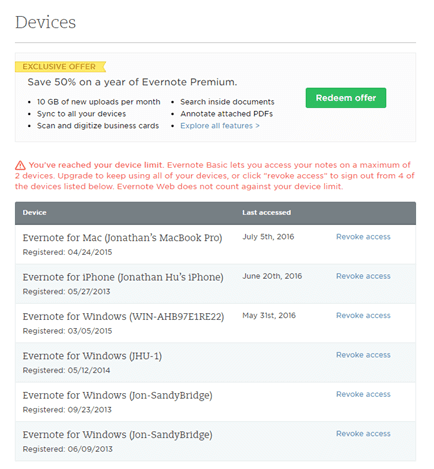
Task: Click the 'June 20th, 2016' last accessed date
Action: click(272, 276)
